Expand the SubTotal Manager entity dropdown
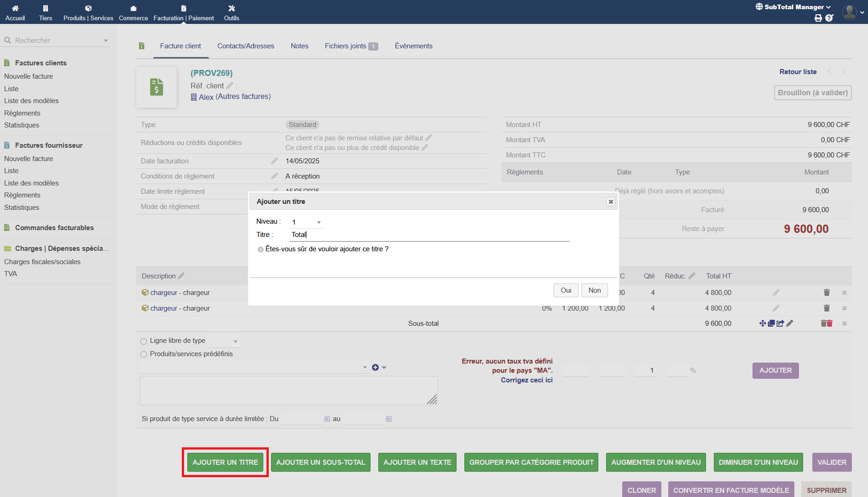 793,7
